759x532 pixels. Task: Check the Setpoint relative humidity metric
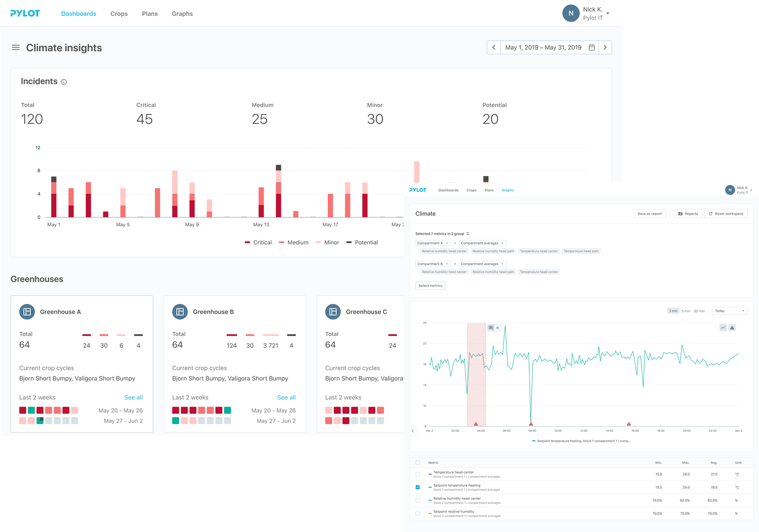tap(418, 513)
